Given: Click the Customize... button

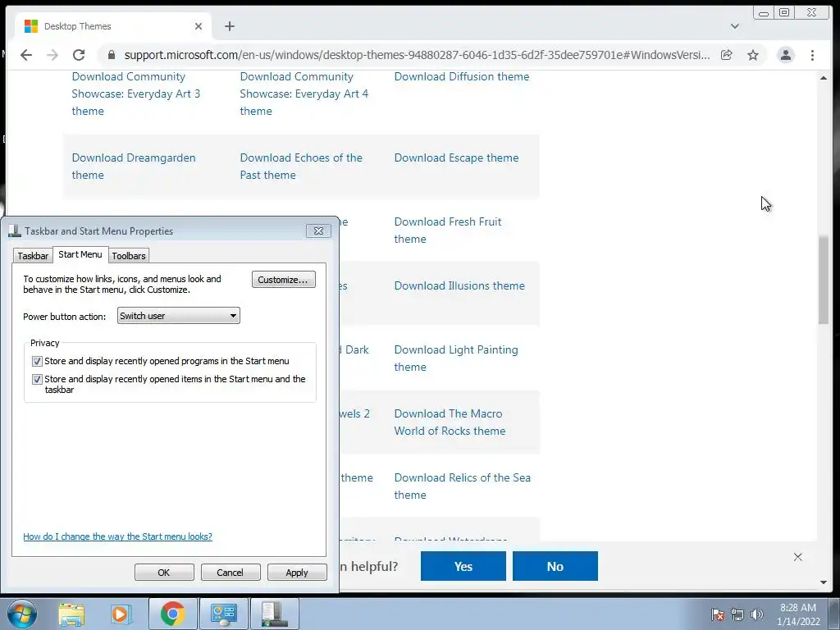Looking at the screenshot, I should coord(283,280).
